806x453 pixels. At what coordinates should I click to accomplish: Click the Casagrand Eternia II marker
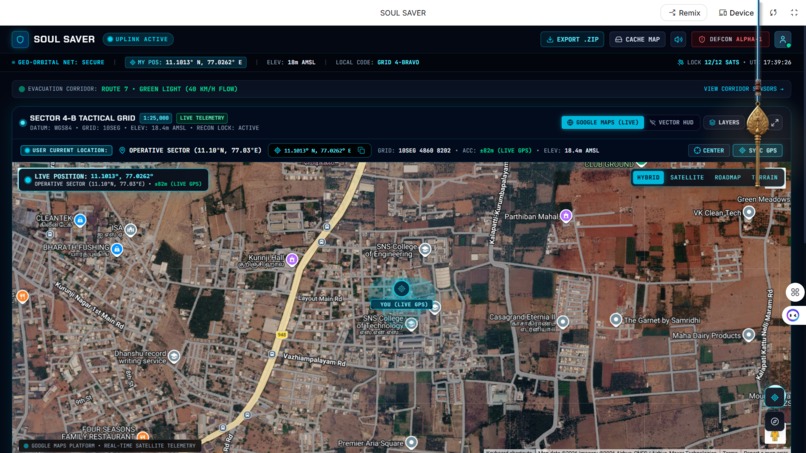(x=563, y=322)
